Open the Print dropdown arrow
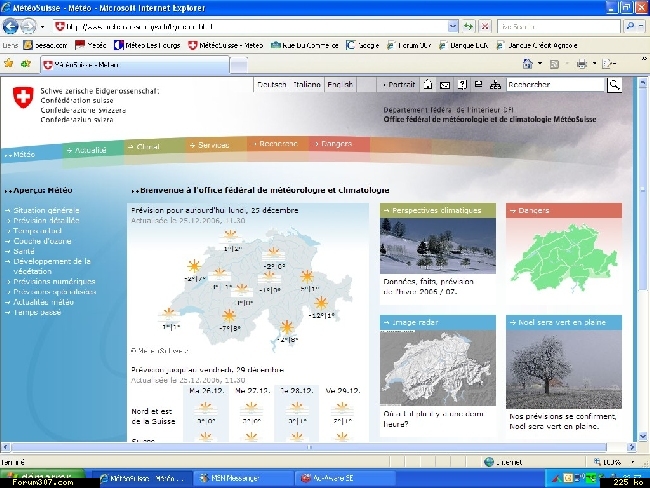 (x=594, y=64)
